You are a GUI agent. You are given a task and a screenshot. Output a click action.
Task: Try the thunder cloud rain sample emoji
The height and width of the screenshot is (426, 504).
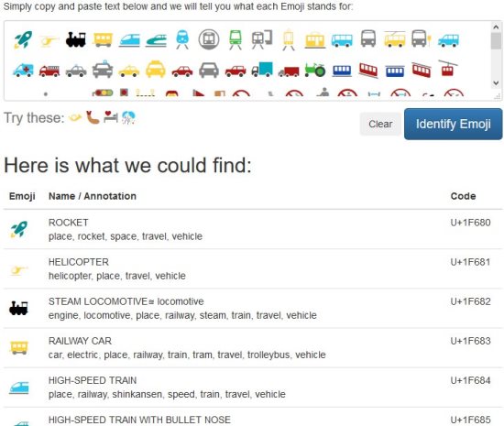click(x=128, y=118)
